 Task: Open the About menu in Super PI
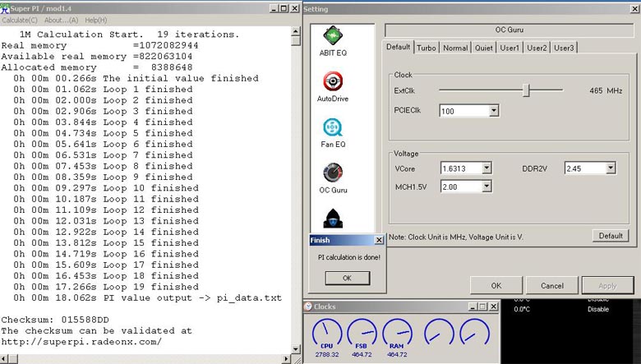(x=61, y=20)
